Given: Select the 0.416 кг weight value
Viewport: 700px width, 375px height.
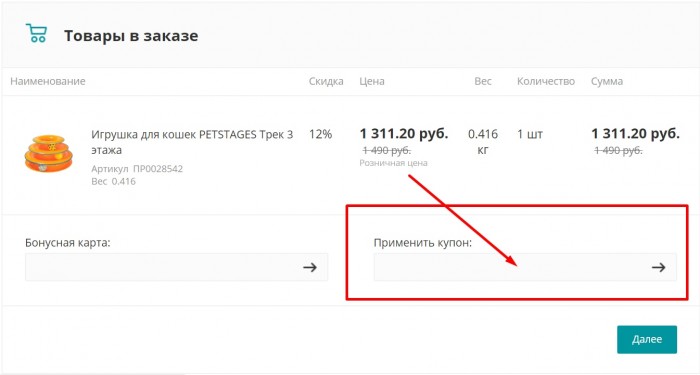Looking at the screenshot, I should 483,142.
